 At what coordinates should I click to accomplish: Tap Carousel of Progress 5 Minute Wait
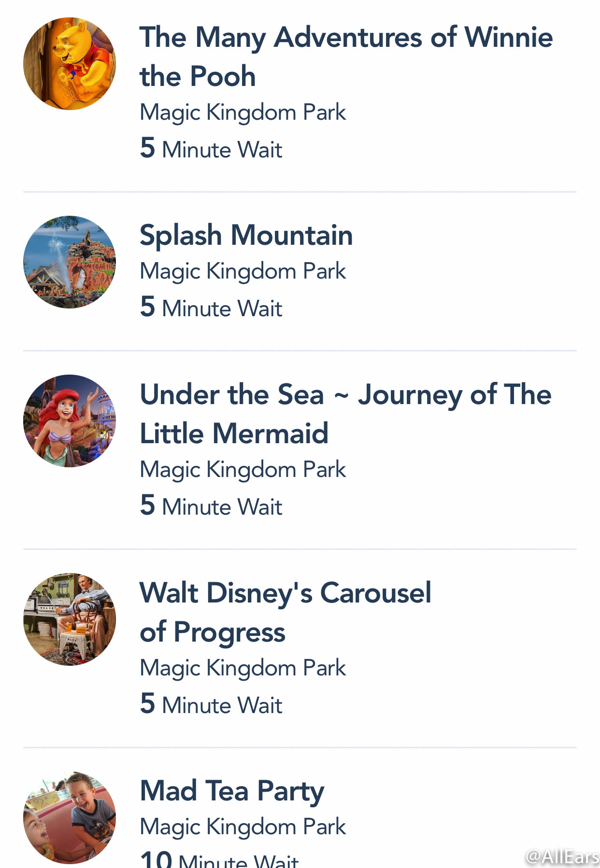[x=211, y=704]
